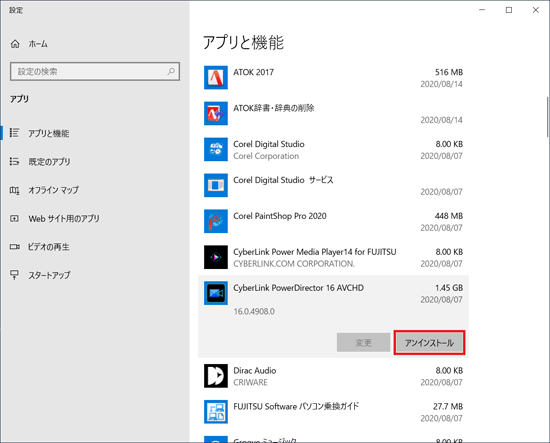Click the CyberLink PowerDirector 16 AVCHD name
The height and width of the screenshot is (443, 550).
coord(299,288)
